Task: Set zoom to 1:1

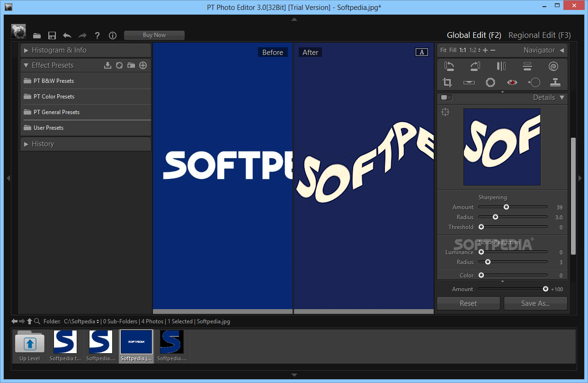Action: click(463, 50)
